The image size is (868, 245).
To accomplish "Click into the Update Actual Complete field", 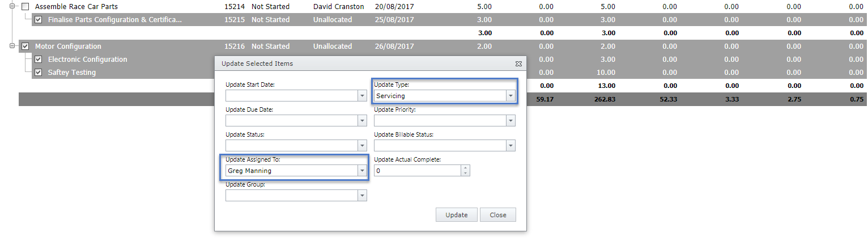I will (416, 171).
